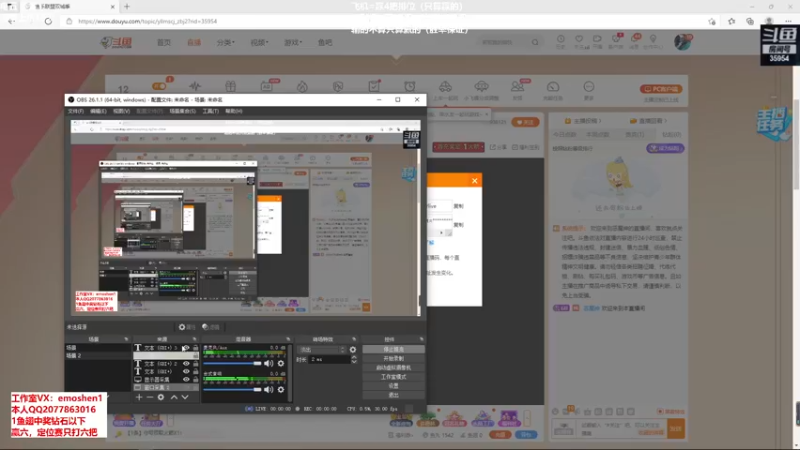The height and width of the screenshot is (450, 800).
Task: Add a new source with the plus icon
Action: (x=139, y=397)
